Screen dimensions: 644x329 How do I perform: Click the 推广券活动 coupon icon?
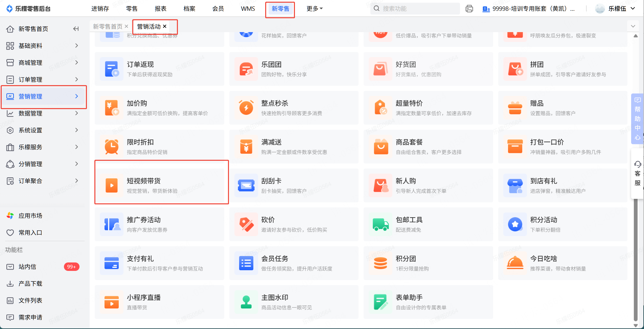coord(111,224)
